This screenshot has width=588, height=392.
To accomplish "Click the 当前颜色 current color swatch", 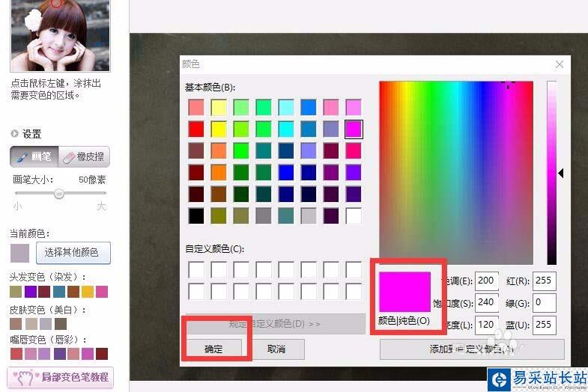I will point(20,253).
